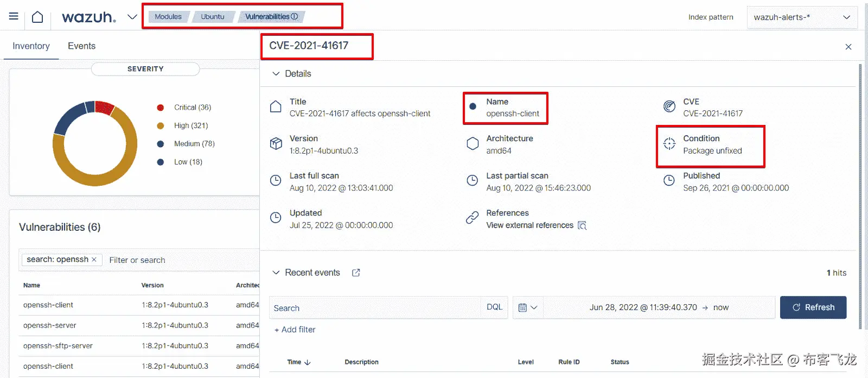Expand the Wazuh menu chevron
Viewport: 868px width, 378px height.
pyautogui.click(x=132, y=17)
